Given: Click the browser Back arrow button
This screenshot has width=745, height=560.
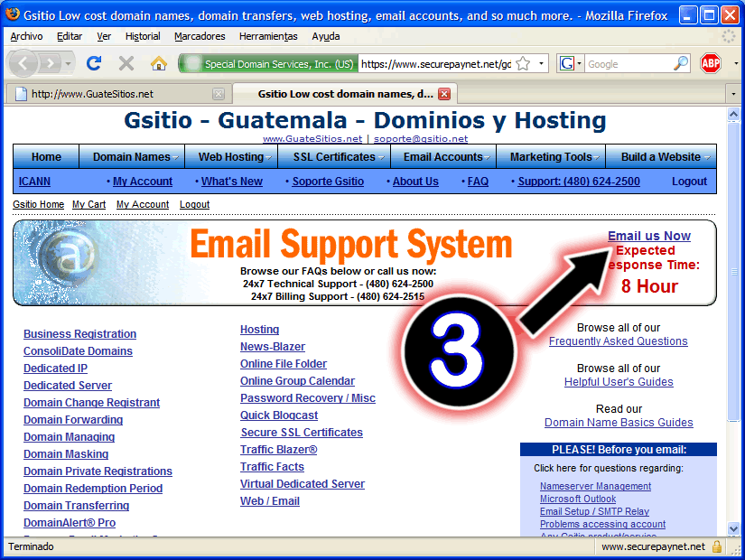Looking at the screenshot, I should 23,63.
